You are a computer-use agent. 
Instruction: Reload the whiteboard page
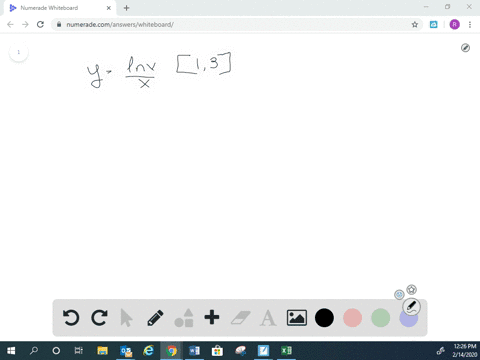[40, 24]
